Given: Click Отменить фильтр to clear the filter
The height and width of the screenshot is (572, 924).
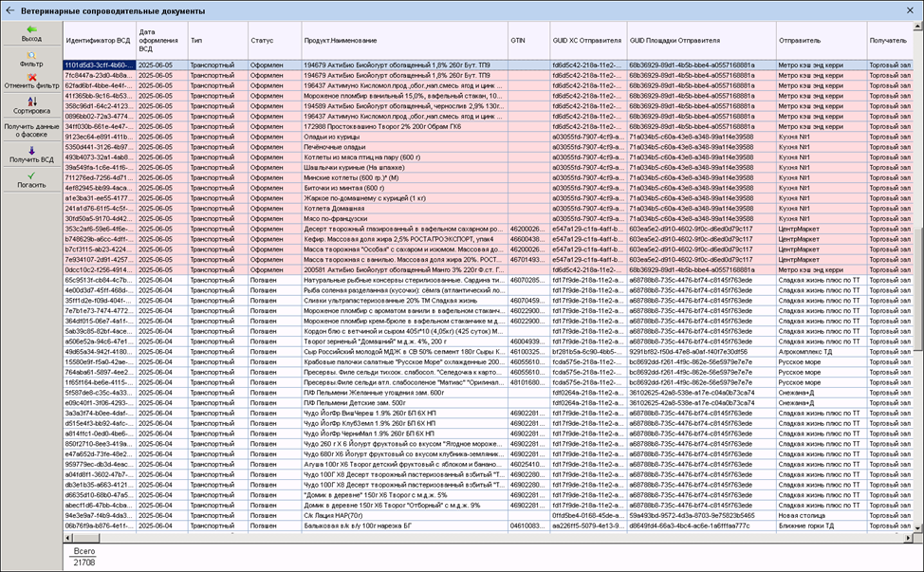Looking at the screenshot, I should click(31, 81).
